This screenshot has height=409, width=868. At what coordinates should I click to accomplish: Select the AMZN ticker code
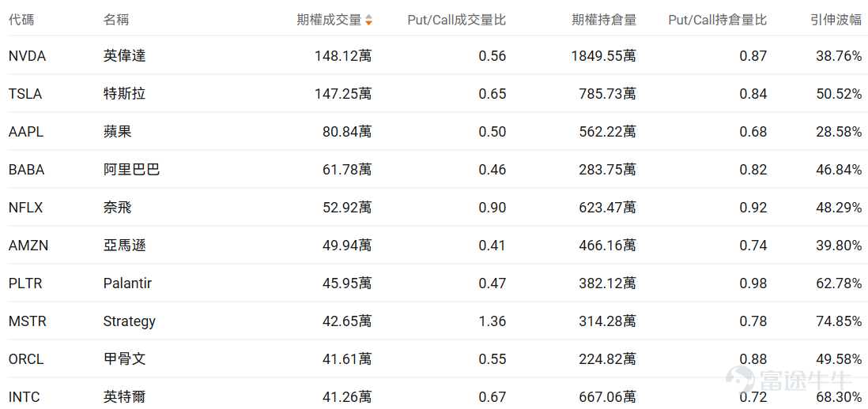pos(28,246)
